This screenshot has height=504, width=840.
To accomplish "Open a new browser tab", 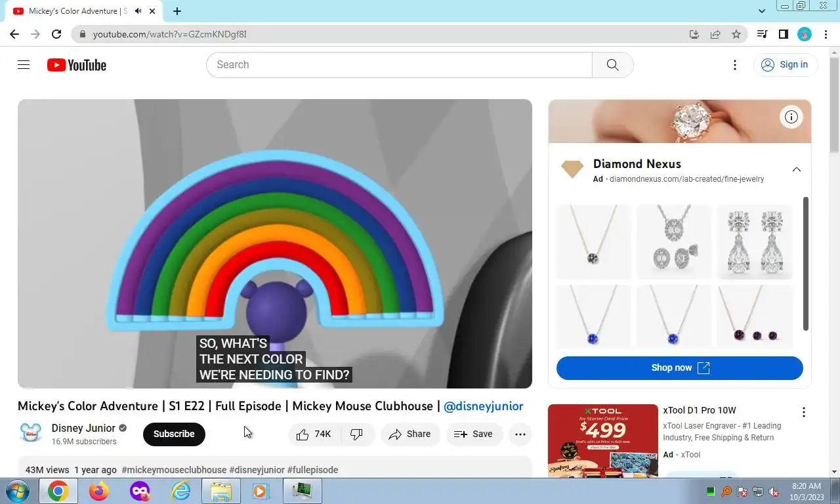I will coord(177,11).
